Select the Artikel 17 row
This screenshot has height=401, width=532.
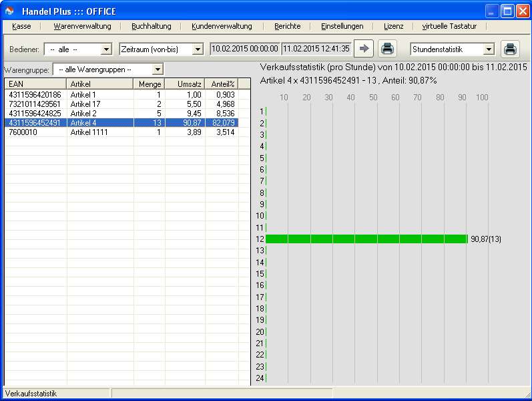click(121, 104)
